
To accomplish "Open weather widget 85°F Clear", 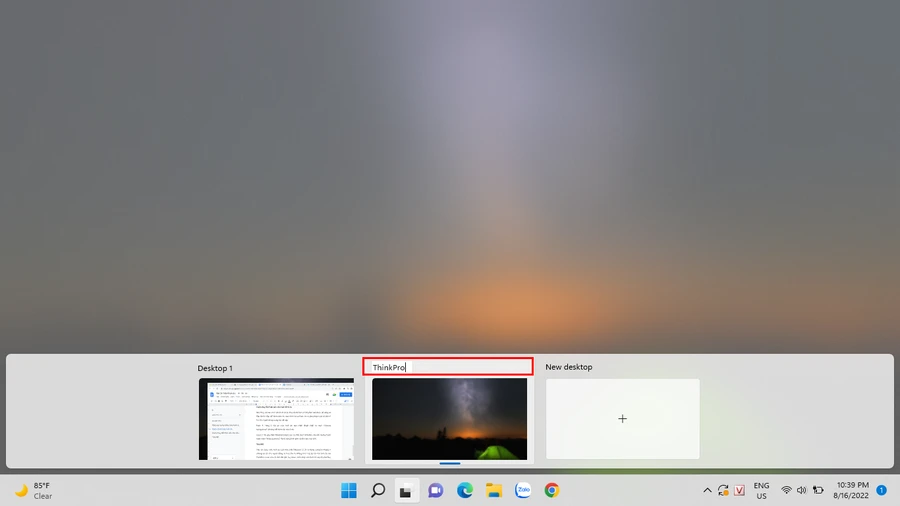I will (33, 491).
